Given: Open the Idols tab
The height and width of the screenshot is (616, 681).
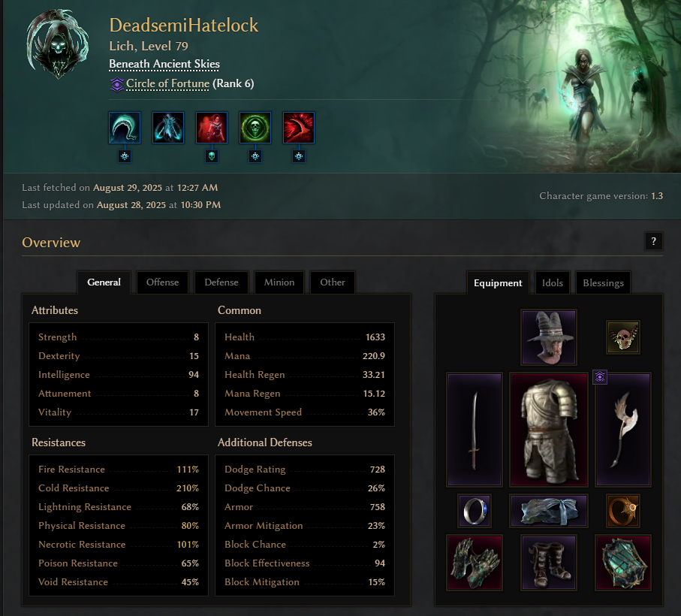Looking at the screenshot, I should pos(553,282).
